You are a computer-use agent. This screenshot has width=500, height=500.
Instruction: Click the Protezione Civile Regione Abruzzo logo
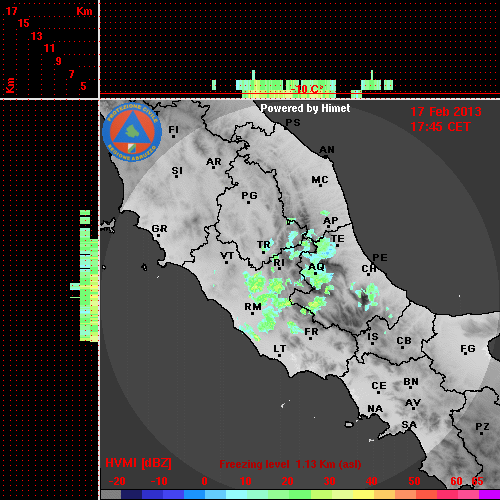tap(132, 132)
